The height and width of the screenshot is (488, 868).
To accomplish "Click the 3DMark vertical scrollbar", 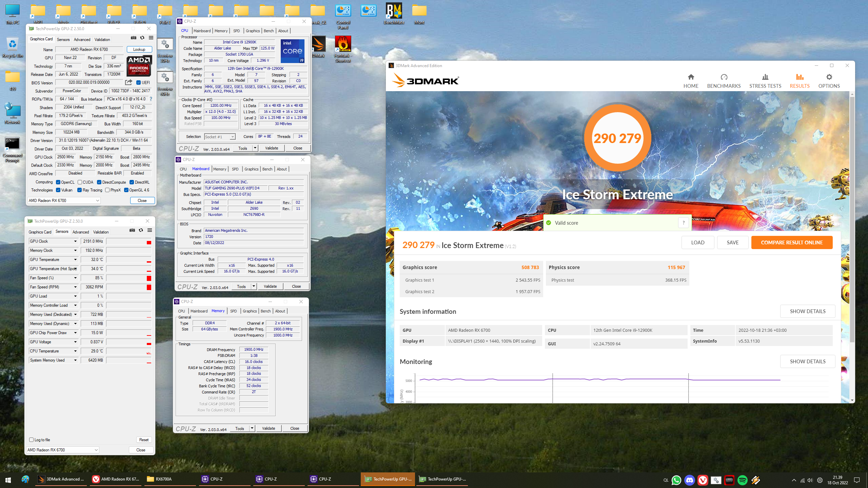I will pos(852,220).
